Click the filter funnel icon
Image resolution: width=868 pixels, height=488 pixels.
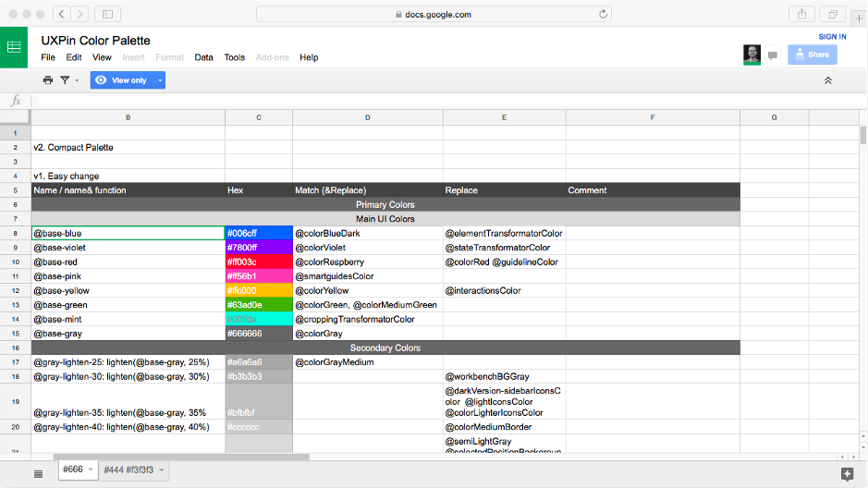coord(65,80)
